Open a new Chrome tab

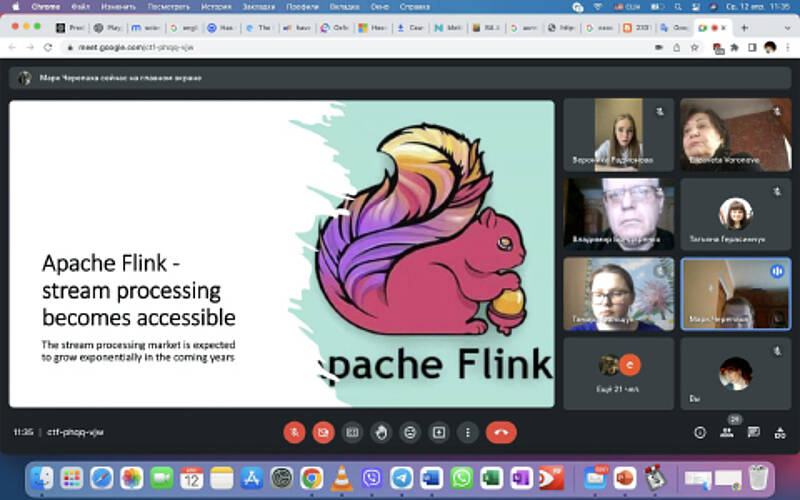pos(744,28)
